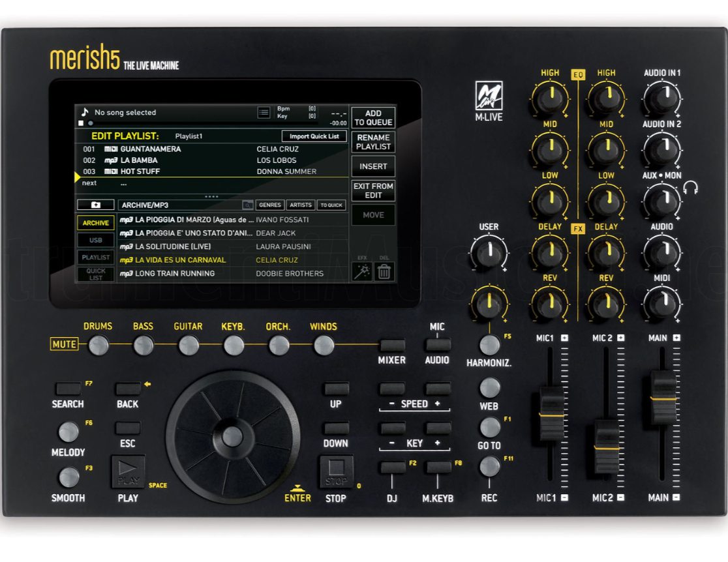
Task: Toggle the BASS mute button
Action: pos(144,345)
